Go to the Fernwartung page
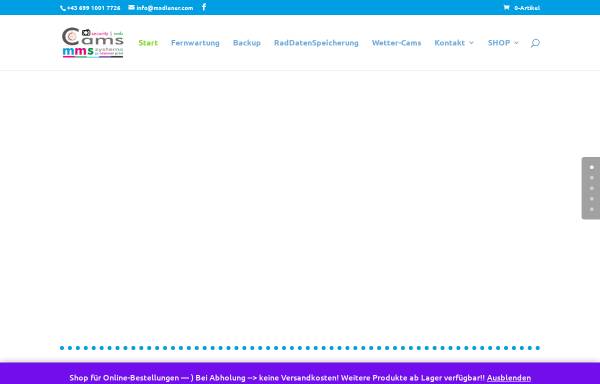This screenshot has height=384, width=600. tap(195, 43)
